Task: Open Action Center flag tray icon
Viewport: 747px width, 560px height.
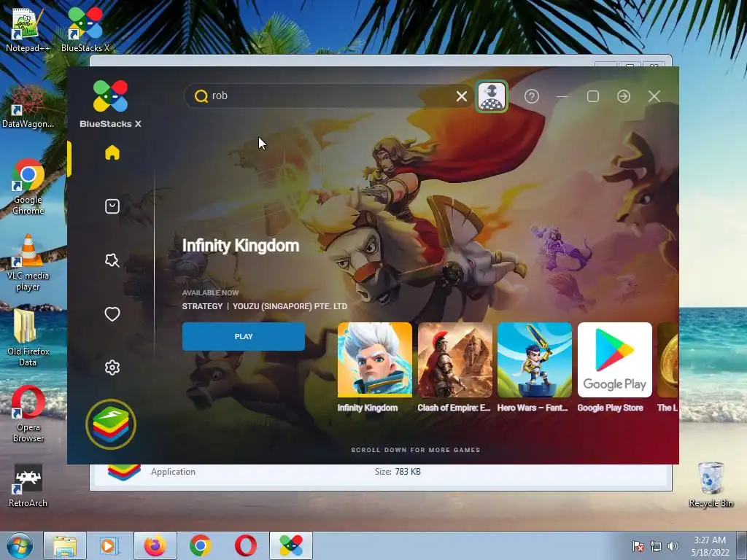Action: pyautogui.click(x=638, y=546)
